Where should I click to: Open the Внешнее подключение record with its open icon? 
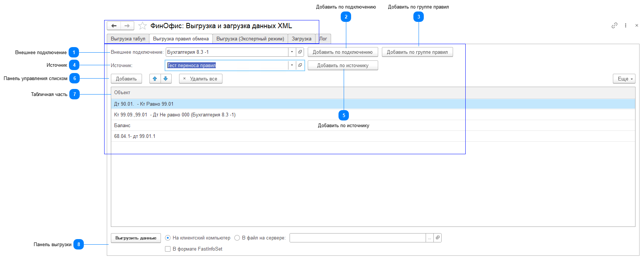click(300, 52)
